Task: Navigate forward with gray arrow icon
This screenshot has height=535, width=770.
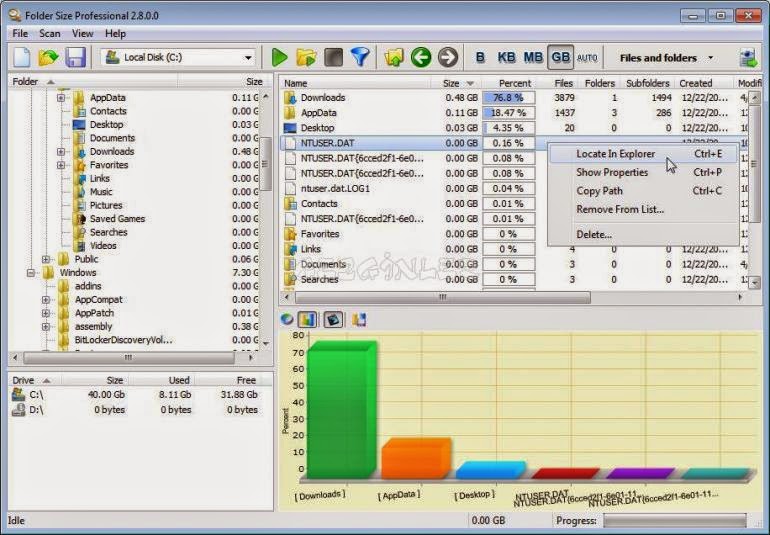Action: (447, 57)
